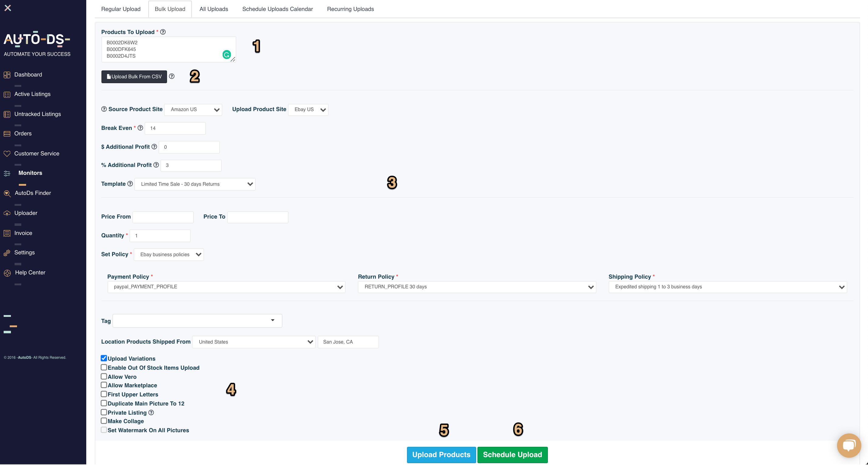This screenshot has height=465, width=868.
Task: Click the Break Even input field
Action: (175, 128)
